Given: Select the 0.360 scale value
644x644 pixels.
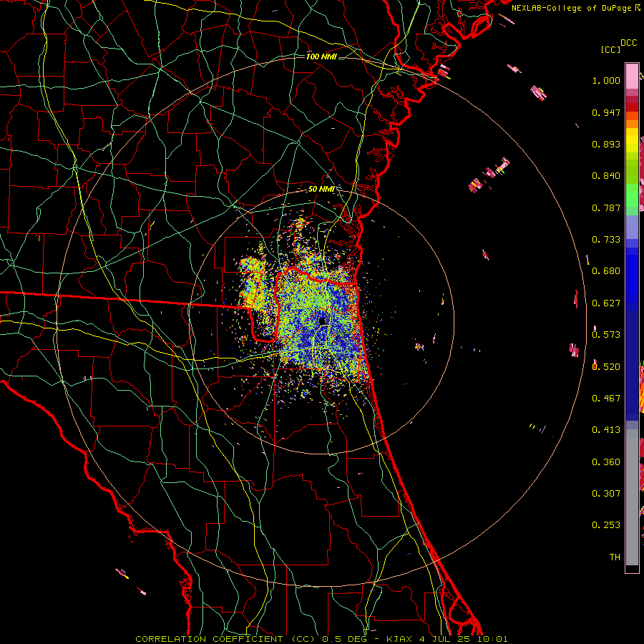Looking at the screenshot, I should coord(606,462).
